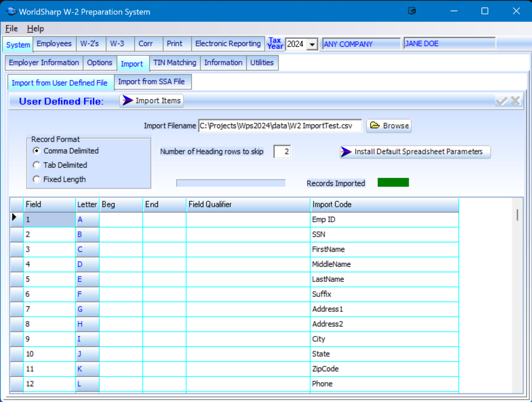The image size is (532, 402).
Task: Click the Suffix import code cell
Action: point(385,294)
